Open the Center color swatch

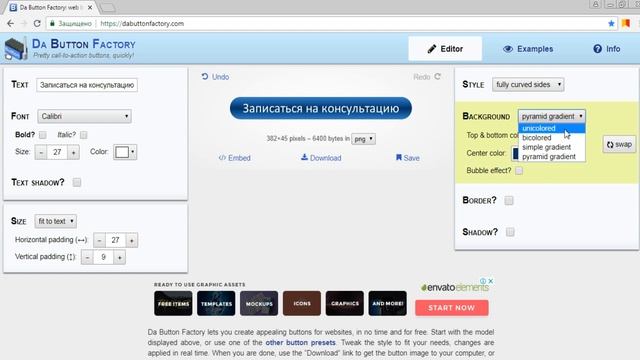pyautogui.click(x=516, y=153)
